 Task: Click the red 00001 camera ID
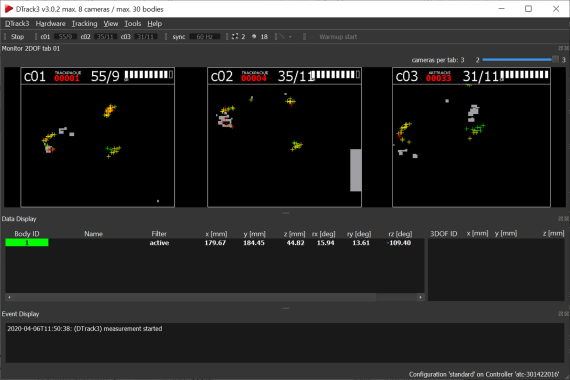coord(67,78)
